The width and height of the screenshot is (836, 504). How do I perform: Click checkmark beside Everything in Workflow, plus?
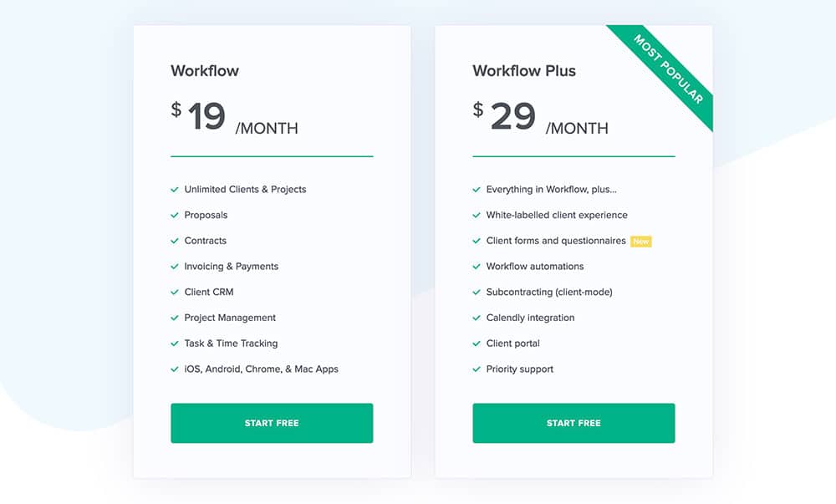click(477, 190)
